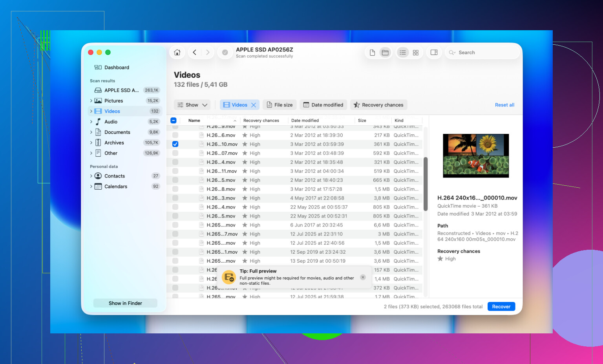
Task: Click the Full preview tip film icon
Action: coord(229,277)
